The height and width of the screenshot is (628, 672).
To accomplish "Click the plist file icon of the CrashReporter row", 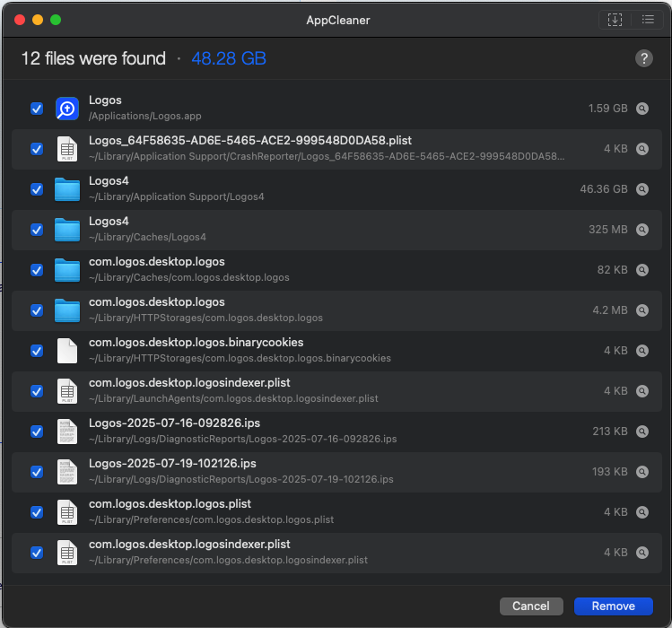I will tap(67, 149).
